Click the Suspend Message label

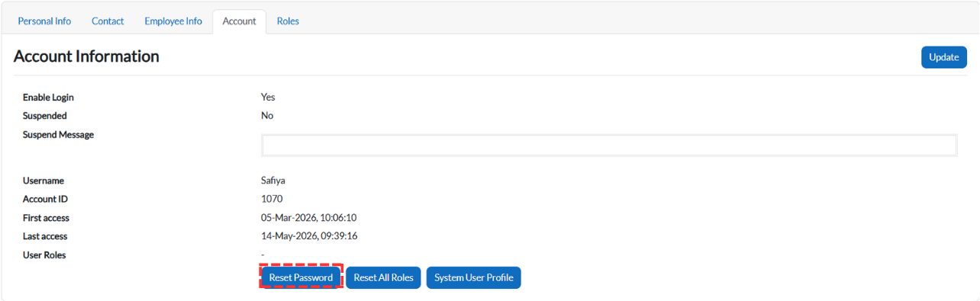[x=58, y=135]
